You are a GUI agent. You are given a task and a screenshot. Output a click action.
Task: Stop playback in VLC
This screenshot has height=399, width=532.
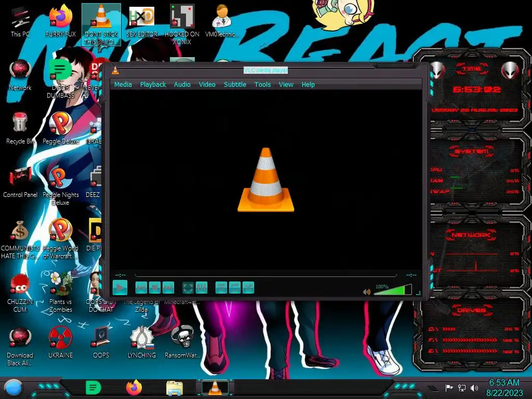point(155,288)
